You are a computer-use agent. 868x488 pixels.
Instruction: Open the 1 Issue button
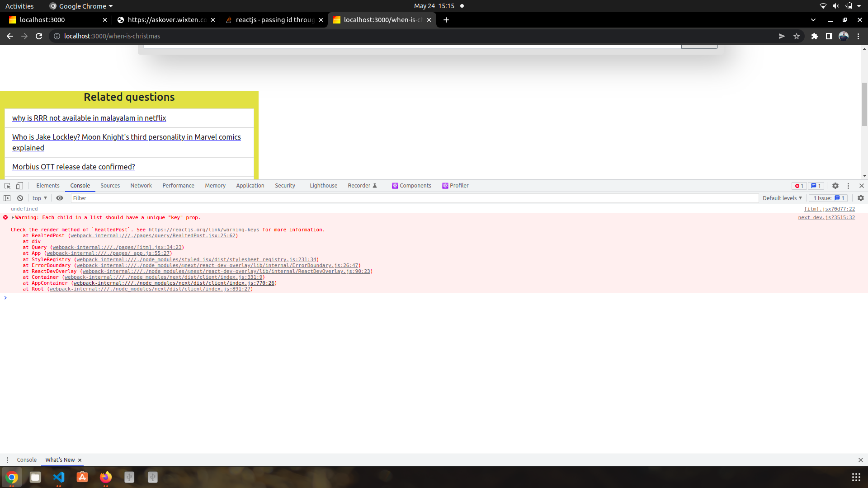tap(829, 198)
